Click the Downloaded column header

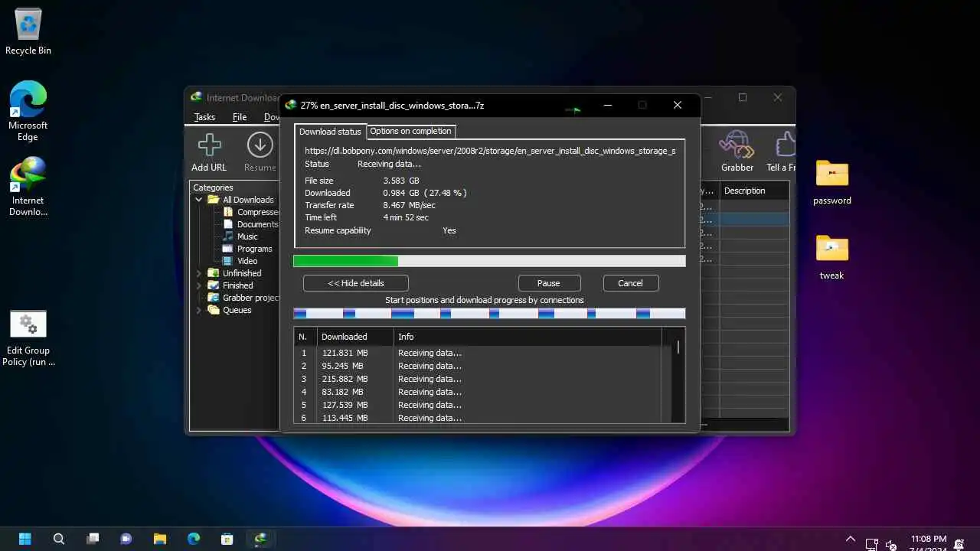(x=355, y=337)
